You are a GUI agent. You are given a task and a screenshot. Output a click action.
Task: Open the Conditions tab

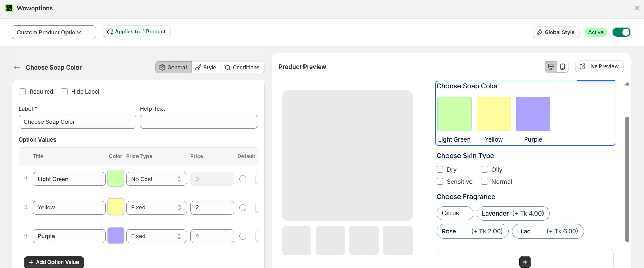point(243,67)
